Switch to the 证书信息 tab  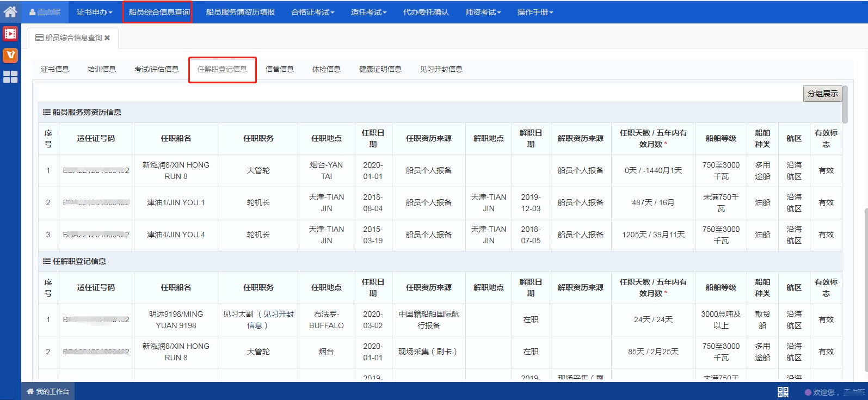55,69
